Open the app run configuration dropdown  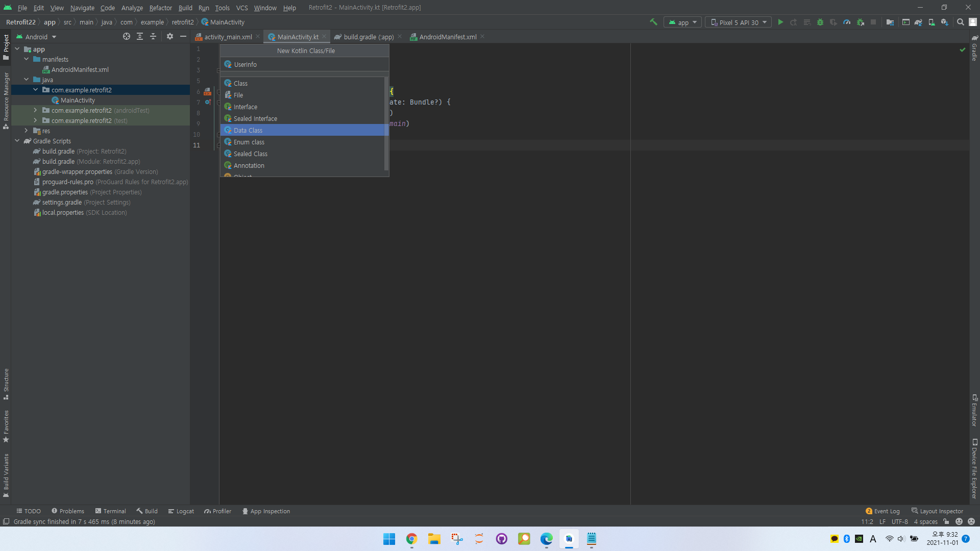pyautogui.click(x=682, y=22)
